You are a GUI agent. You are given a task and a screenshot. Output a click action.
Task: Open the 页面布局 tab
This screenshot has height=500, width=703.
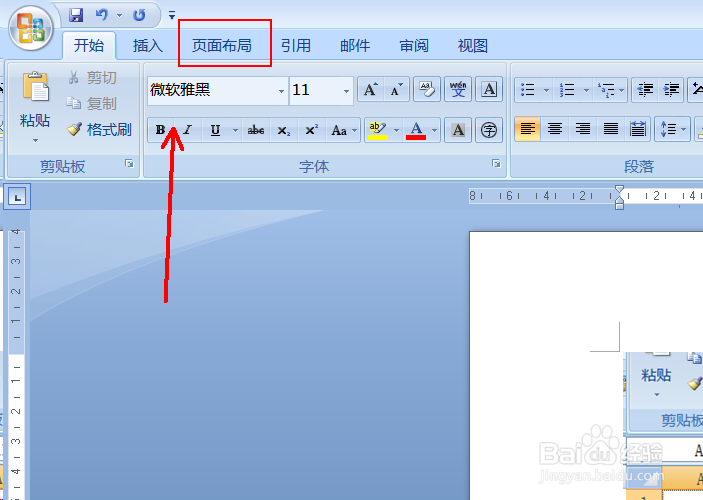222,45
